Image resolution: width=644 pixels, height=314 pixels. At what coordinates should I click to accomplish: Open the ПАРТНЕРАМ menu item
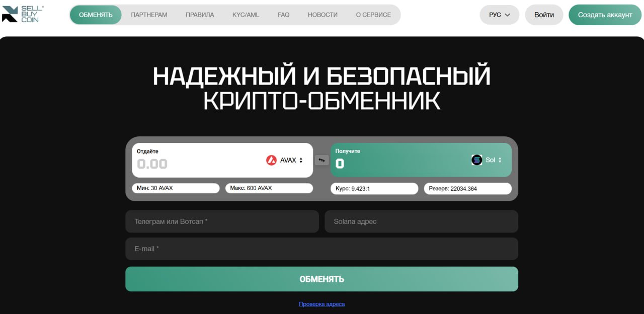[x=149, y=15]
